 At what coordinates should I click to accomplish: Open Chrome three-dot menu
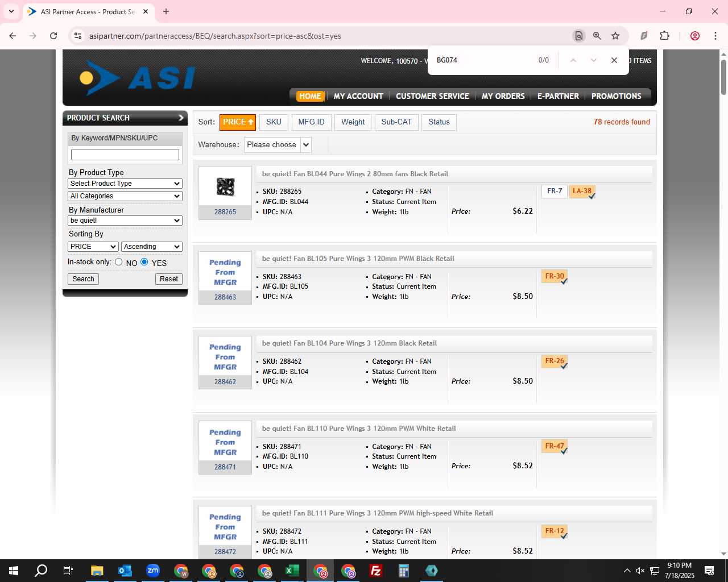[x=715, y=36]
